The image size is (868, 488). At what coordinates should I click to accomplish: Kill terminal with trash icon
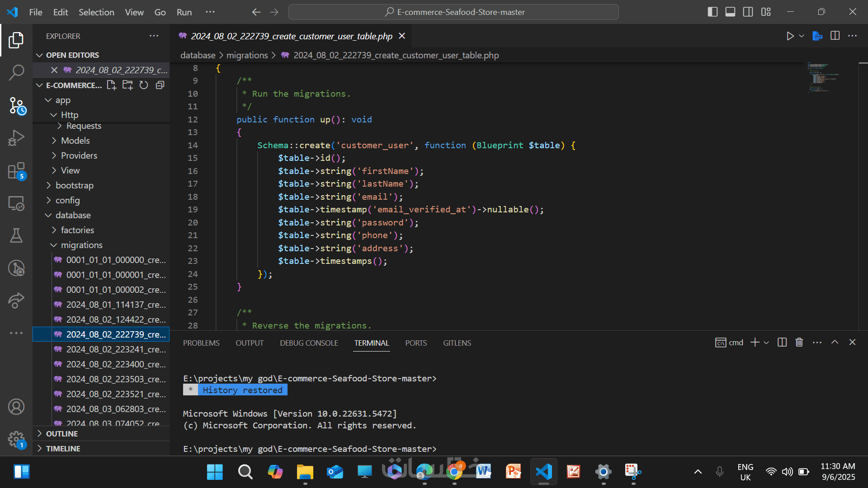point(799,343)
